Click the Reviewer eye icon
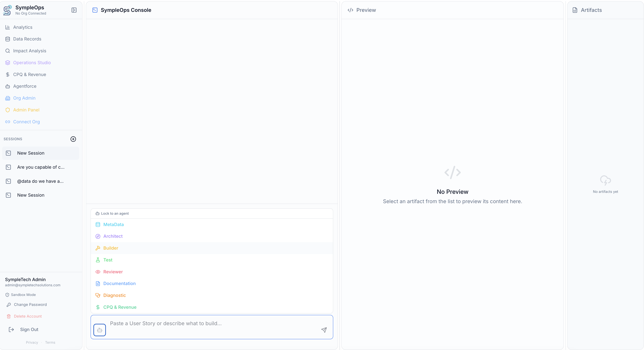The height and width of the screenshot is (350, 644). pos(98,272)
